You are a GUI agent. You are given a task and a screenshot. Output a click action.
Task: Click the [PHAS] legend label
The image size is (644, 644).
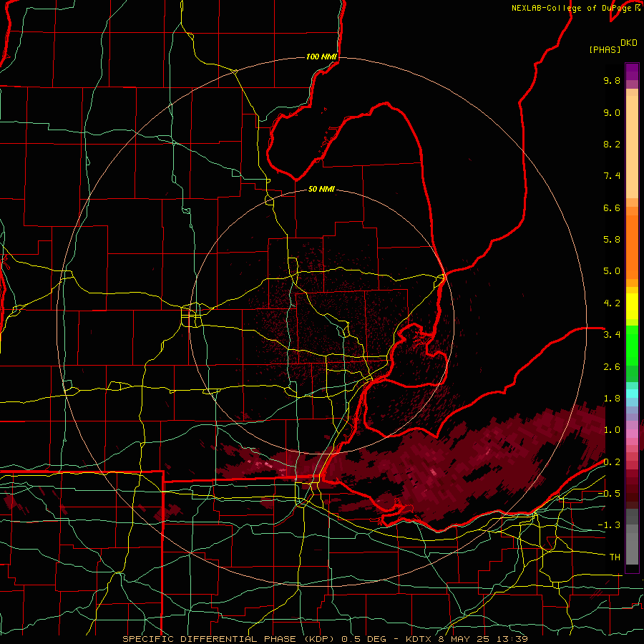(605, 49)
